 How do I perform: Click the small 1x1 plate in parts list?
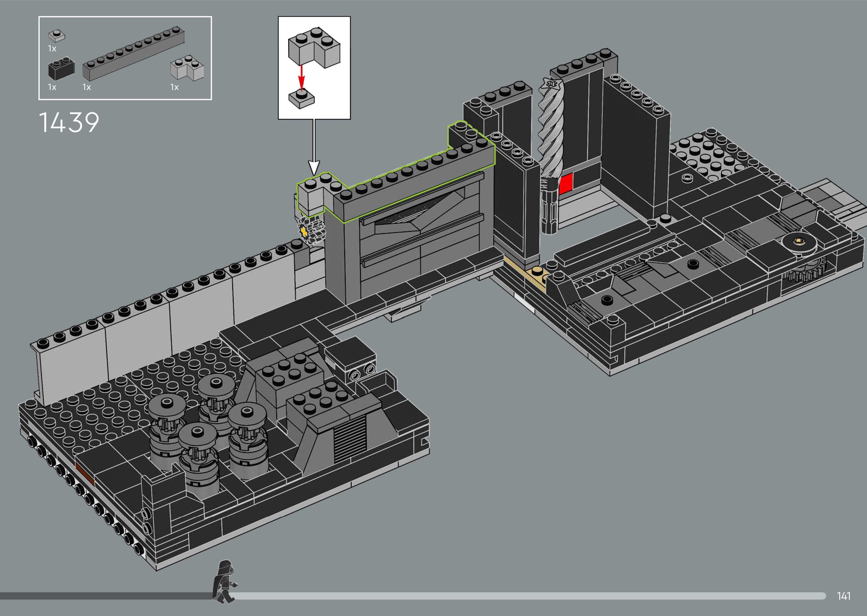click(x=56, y=36)
